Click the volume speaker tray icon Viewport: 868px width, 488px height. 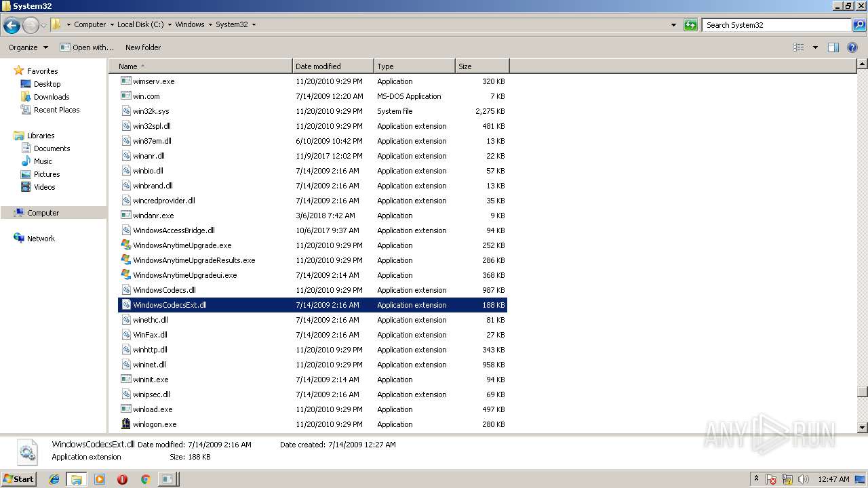804,479
